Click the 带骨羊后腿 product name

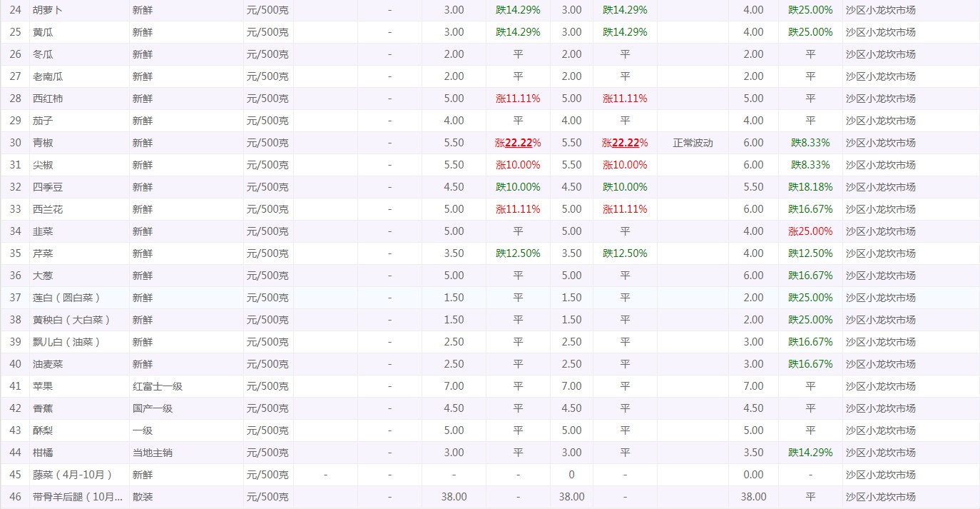pos(77,497)
